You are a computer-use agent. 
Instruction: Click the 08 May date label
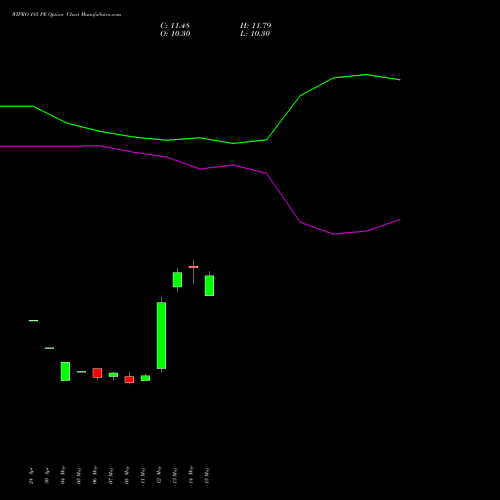(x=127, y=475)
